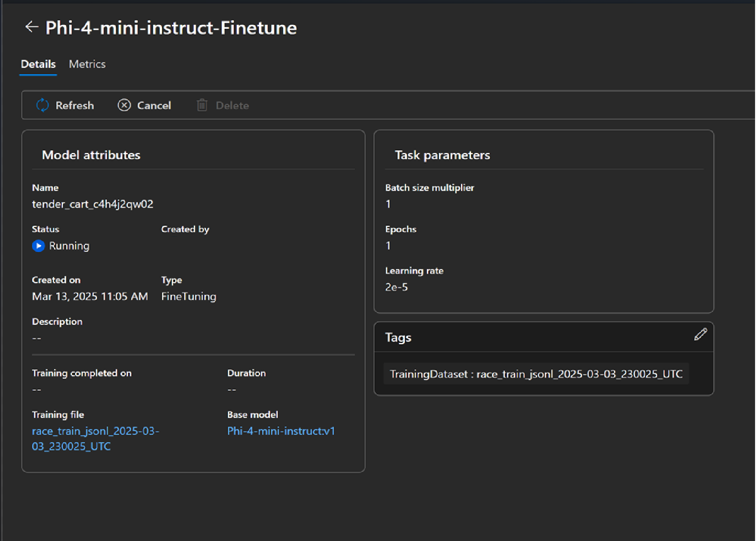
Task: Click the Cancel circle-x icon
Action: coord(124,105)
